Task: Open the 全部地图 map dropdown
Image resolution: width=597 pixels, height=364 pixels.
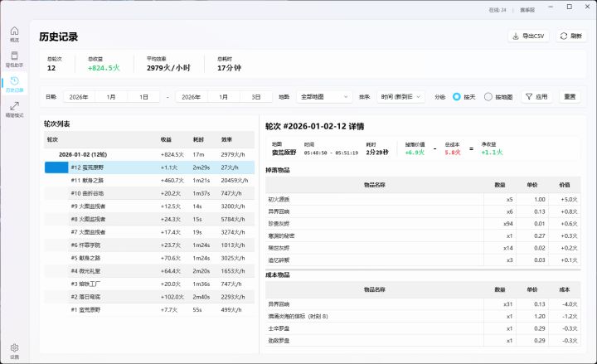Action: coord(323,97)
